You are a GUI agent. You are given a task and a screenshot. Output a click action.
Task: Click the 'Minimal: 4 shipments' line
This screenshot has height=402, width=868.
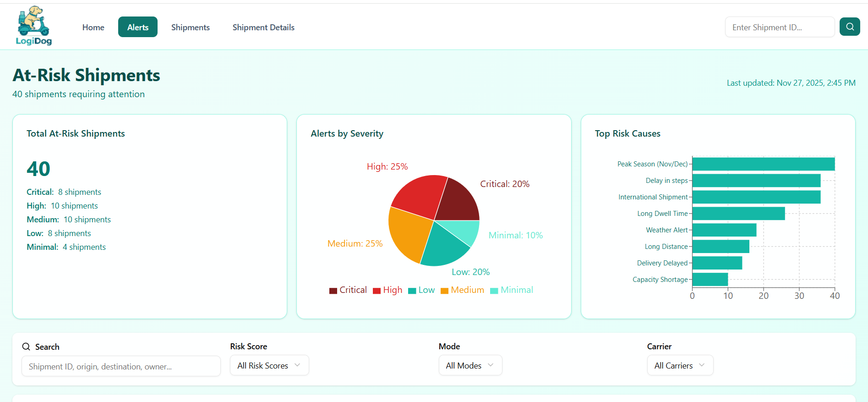[x=66, y=247]
